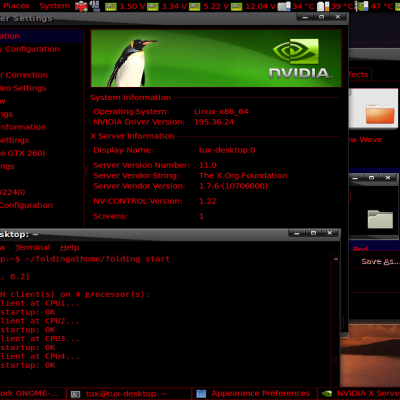
Task: Click the CPU4 client line in terminal
Action: (40, 356)
